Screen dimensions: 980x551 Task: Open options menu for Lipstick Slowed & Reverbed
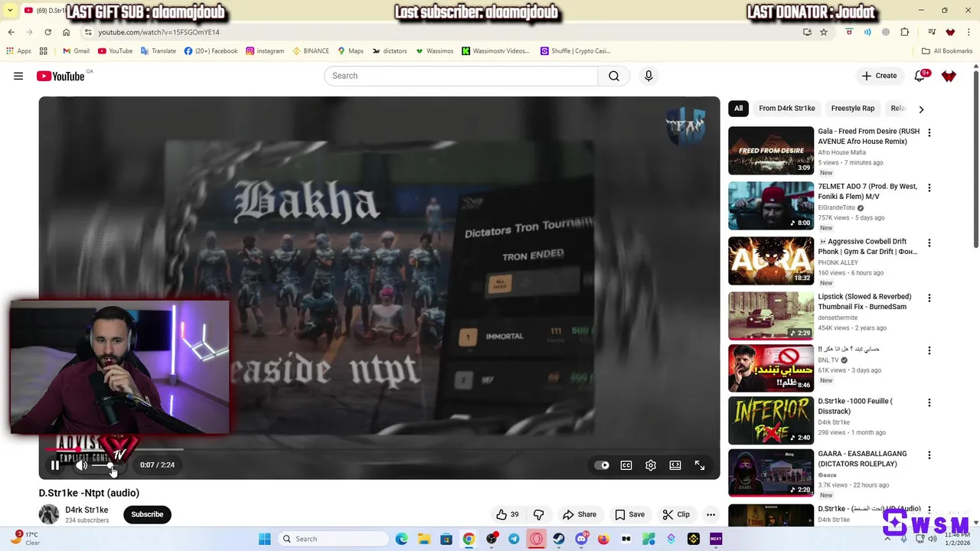pos(929,298)
